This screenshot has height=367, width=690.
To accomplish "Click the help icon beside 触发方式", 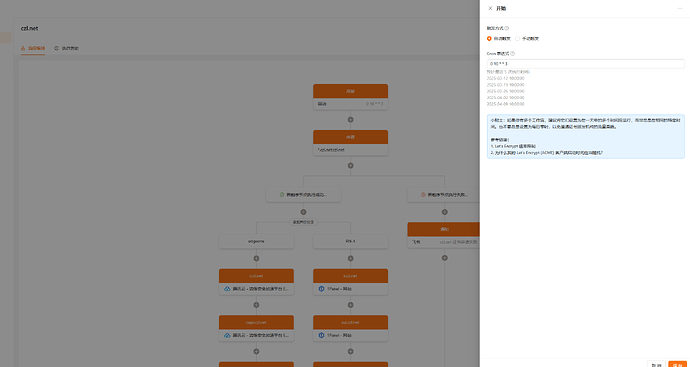I will click(x=507, y=28).
